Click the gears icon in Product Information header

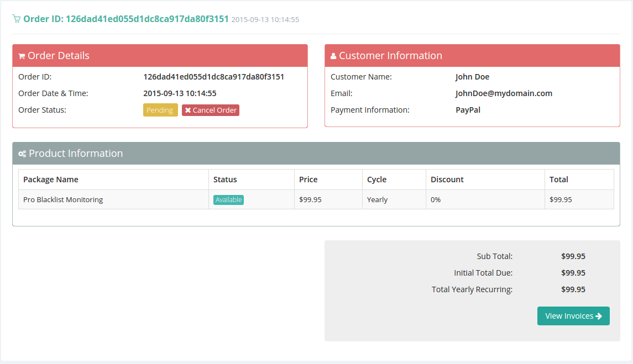(x=22, y=154)
